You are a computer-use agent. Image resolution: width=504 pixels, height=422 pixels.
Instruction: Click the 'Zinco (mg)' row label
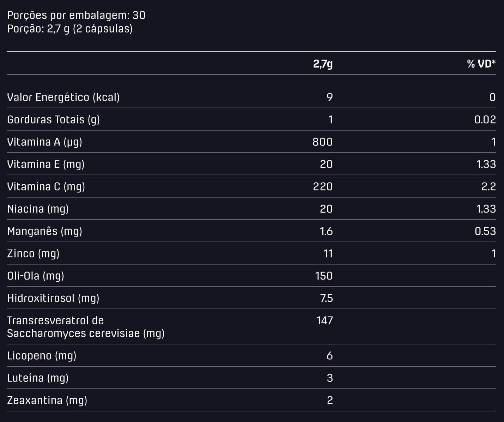click(33, 254)
